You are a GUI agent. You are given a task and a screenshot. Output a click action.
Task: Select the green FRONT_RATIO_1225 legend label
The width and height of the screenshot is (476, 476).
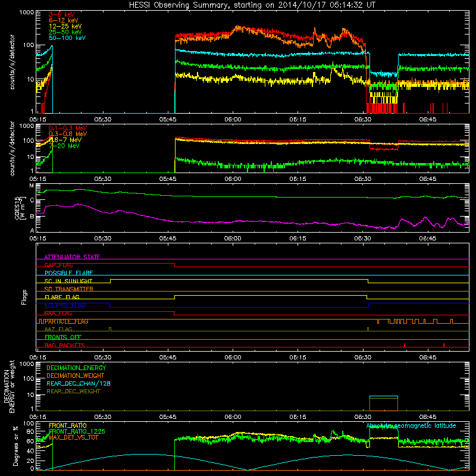pyautogui.click(x=77, y=431)
